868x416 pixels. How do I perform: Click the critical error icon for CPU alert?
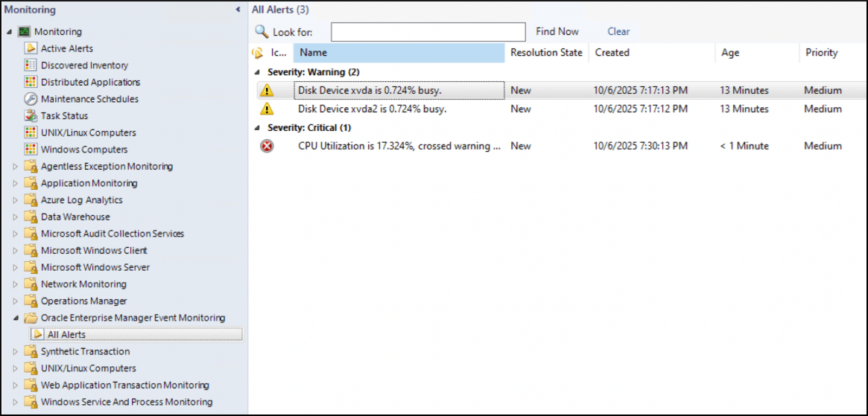point(267,146)
